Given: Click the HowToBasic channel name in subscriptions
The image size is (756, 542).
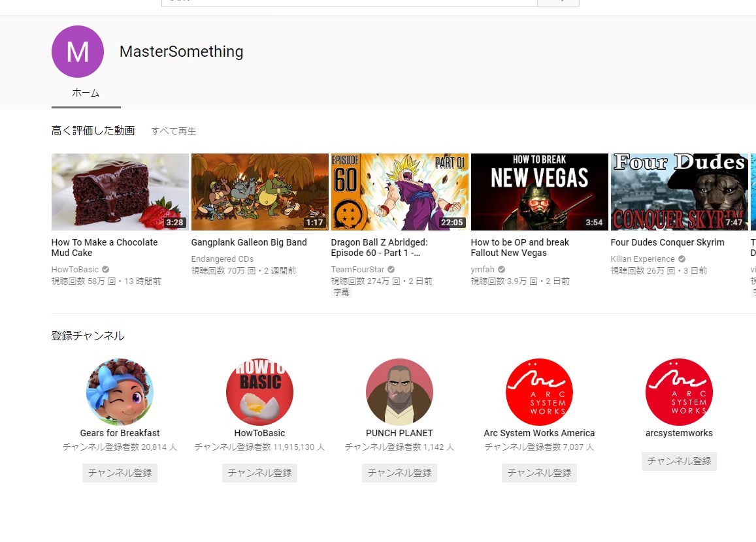Looking at the screenshot, I should 260,433.
